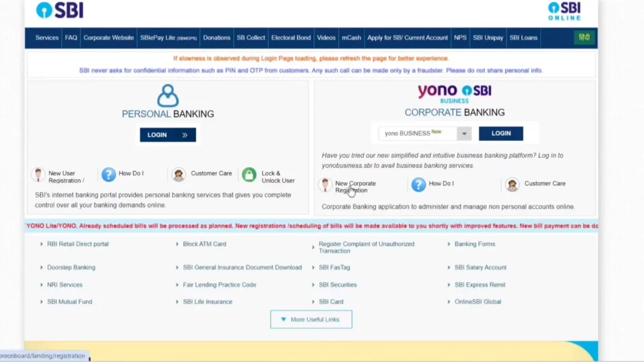Switch language with the Hindi button
Image resolution: width=644 pixels, height=362 pixels.
point(584,37)
